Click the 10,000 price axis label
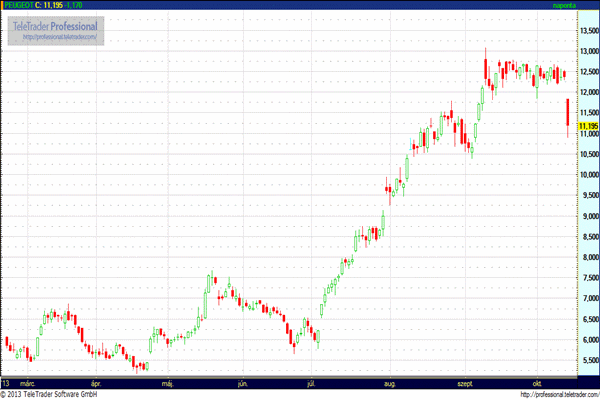Screen dimensions: 600x400 pyautogui.click(x=588, y=175)
